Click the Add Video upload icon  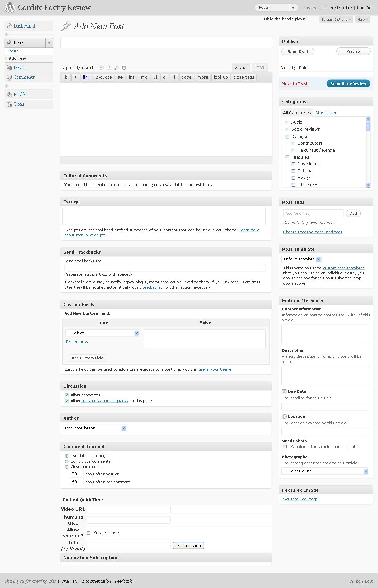click(109, 68)
